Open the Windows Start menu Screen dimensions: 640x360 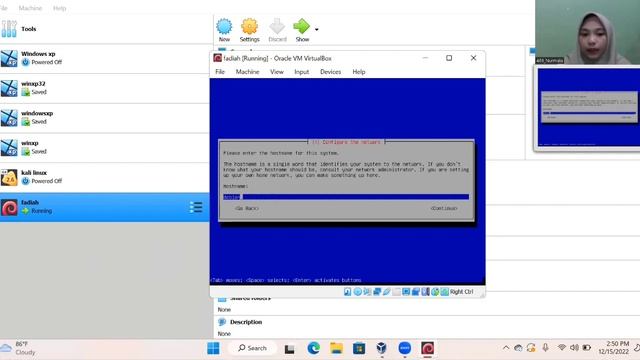[x=213, y=348]
